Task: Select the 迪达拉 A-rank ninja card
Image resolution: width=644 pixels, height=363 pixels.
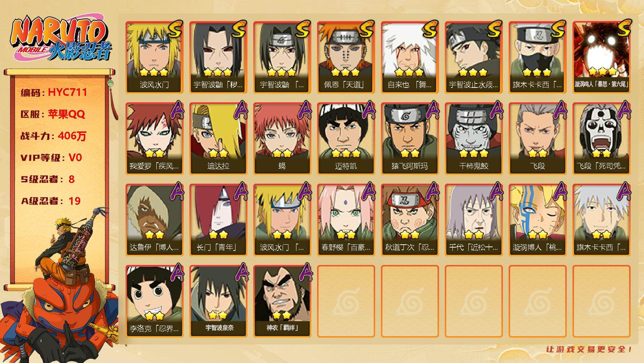Action: pyautogui.click(x=218, y=139)
